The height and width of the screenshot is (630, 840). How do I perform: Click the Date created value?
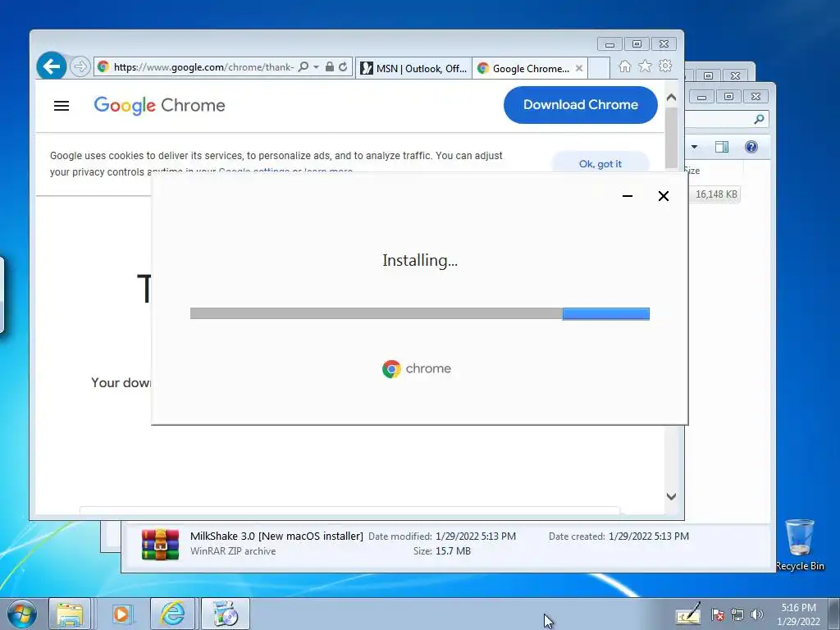coord(649,536)
